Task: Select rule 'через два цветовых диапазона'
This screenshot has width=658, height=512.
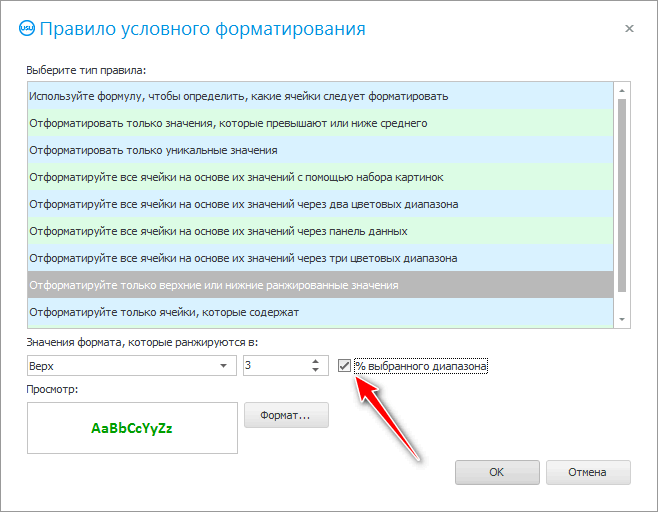Action: pyautogui.click(x=320, y=204)
